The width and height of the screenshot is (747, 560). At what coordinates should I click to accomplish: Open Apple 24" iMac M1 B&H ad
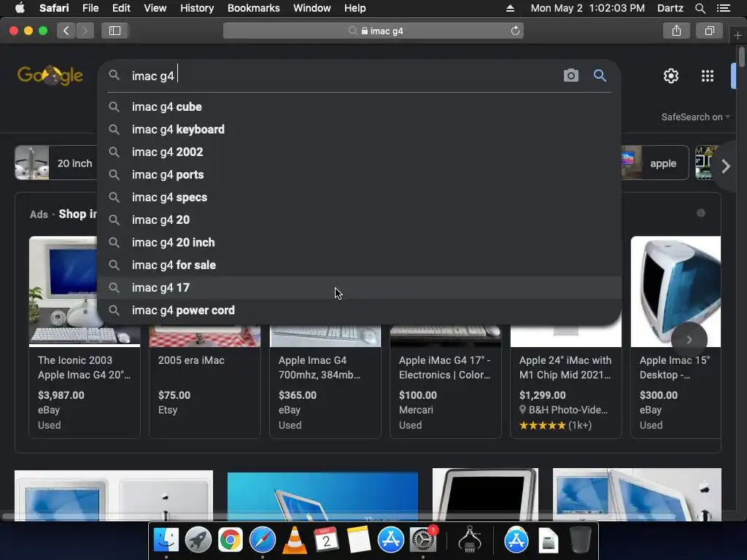[x=565, y=367]
